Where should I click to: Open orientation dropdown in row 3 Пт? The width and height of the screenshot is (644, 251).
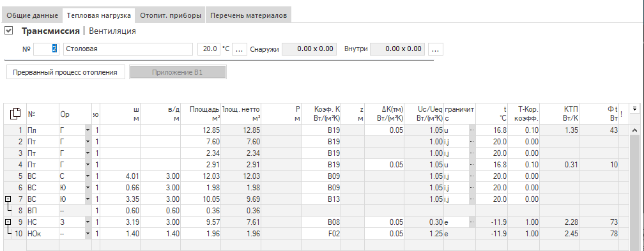click(88, 153)
